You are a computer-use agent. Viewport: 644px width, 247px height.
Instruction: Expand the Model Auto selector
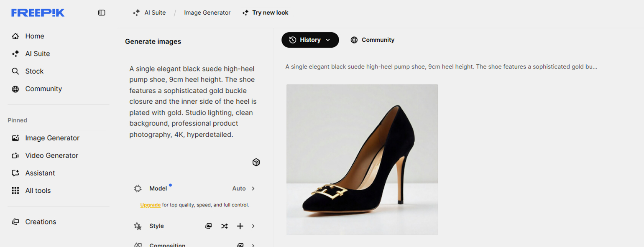(244, 188)
